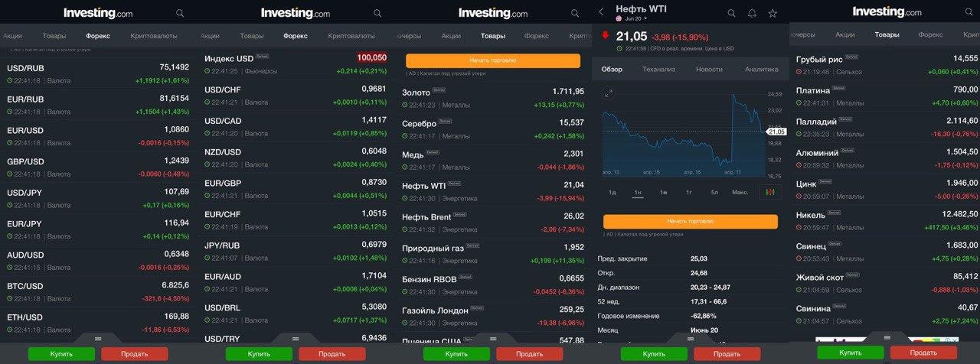
Task: Open the Палладий commodity row
Action: coord(885,127)
